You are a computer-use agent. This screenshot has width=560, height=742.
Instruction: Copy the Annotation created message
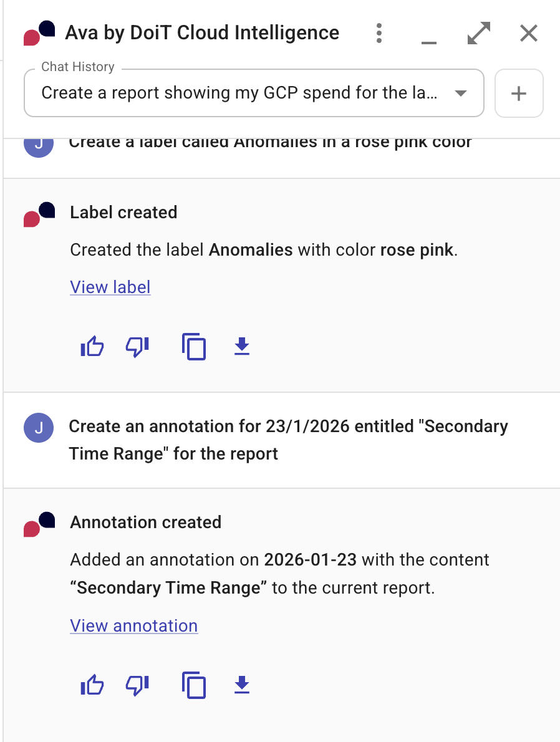(x=194, y=685)
